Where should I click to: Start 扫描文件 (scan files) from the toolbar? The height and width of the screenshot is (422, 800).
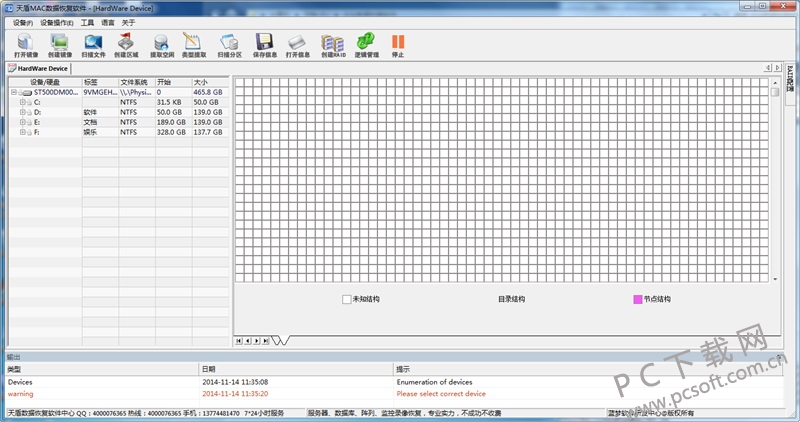click(94, 43)
